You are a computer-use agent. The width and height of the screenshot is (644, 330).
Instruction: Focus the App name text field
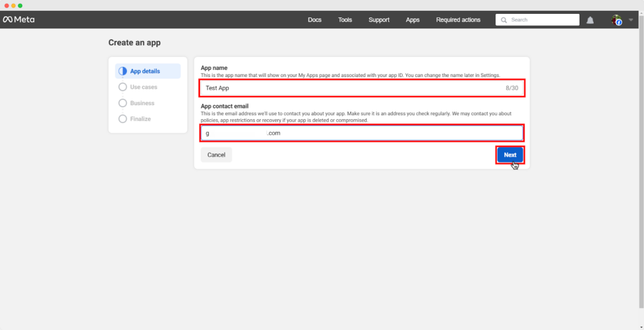352,88
